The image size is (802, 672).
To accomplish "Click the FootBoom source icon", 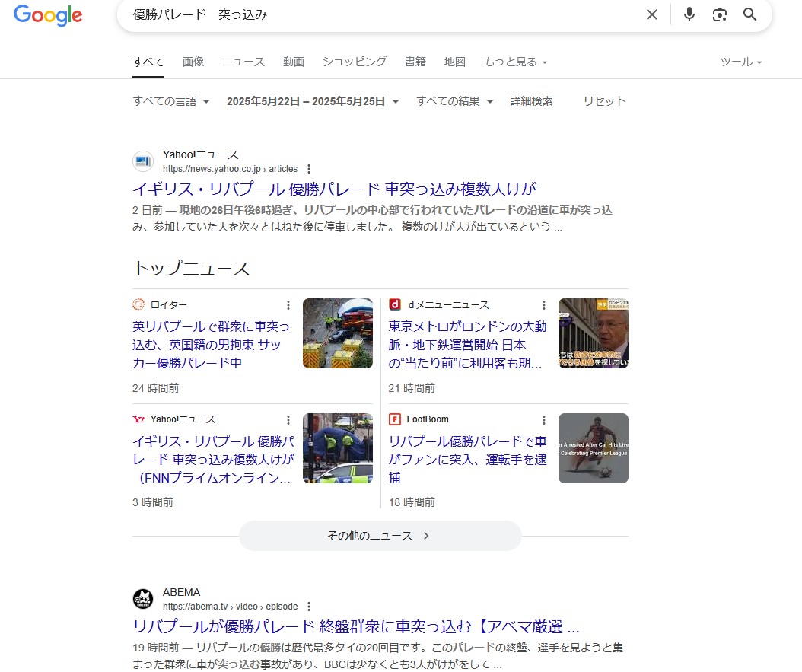I will click(395, 419).
